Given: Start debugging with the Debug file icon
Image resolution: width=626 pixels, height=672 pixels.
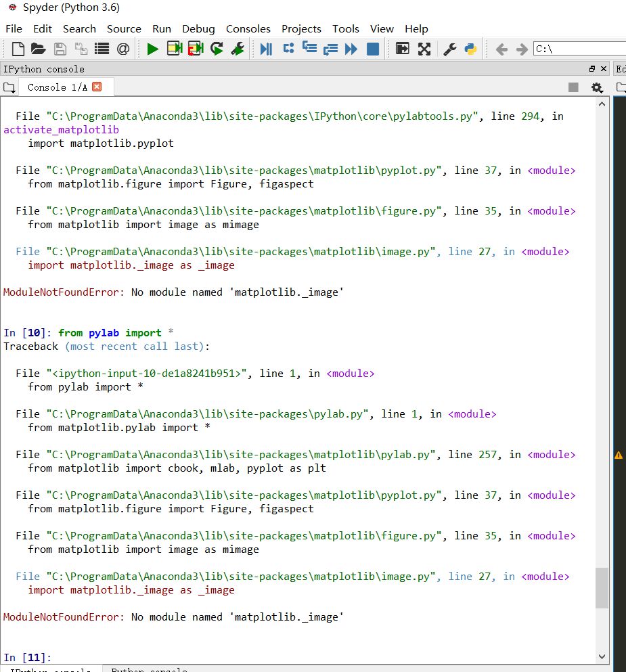Looking at the screenshot, I should pyautogui.click(x=266, y=49).
